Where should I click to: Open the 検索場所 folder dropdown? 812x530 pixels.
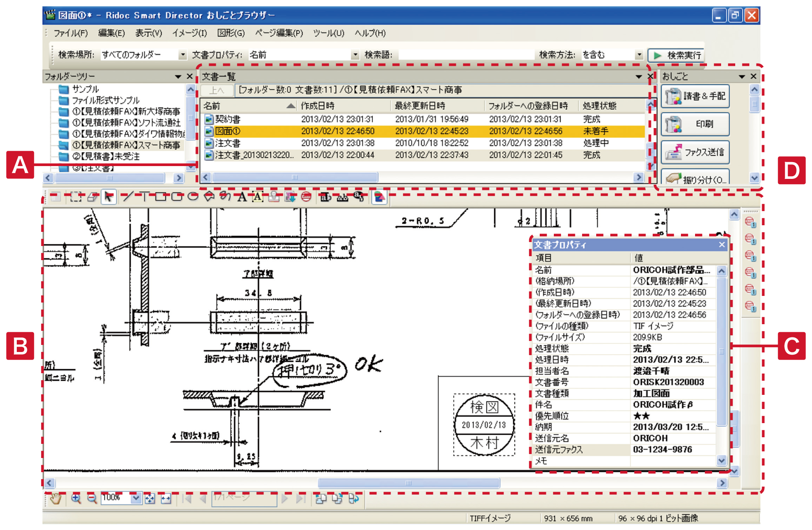(x=182, y=55)
